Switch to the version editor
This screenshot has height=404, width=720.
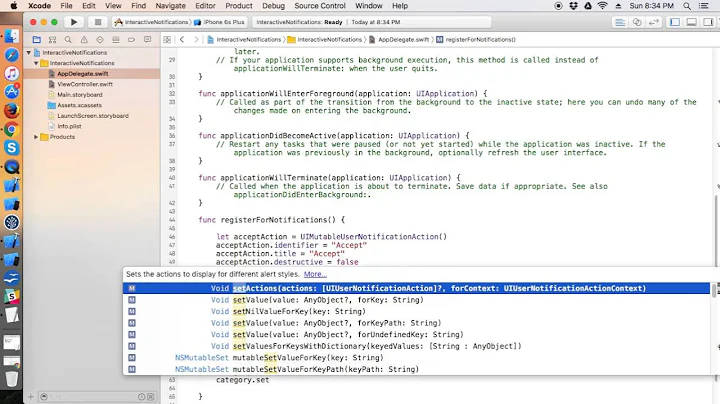[654, 22]
